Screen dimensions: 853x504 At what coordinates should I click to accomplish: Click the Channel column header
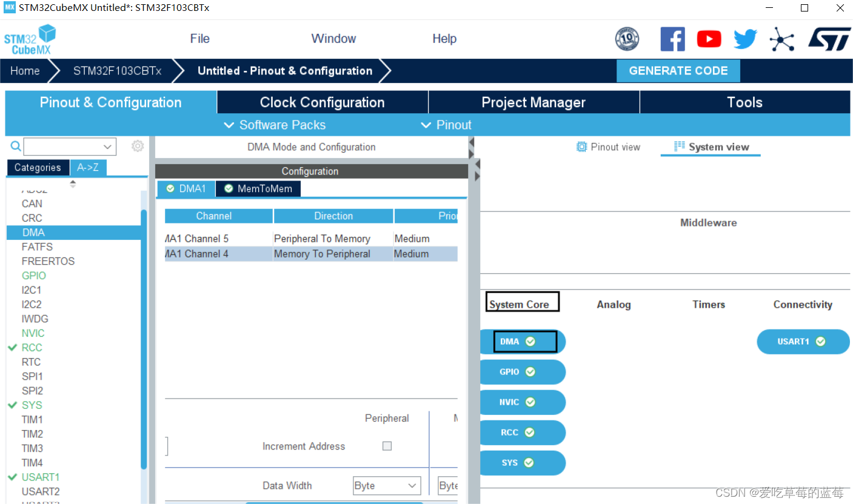tap(218, 216)
